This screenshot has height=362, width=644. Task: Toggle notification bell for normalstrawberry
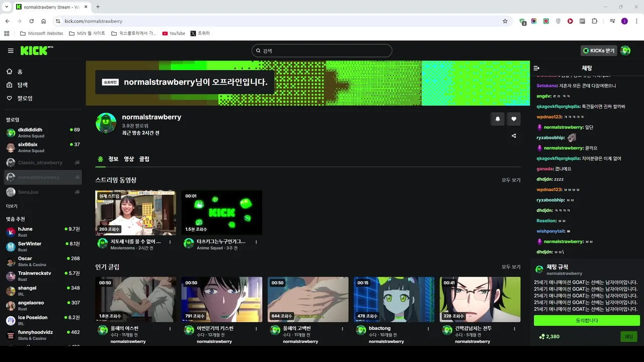pyautogui.click(x=498, y=119)
